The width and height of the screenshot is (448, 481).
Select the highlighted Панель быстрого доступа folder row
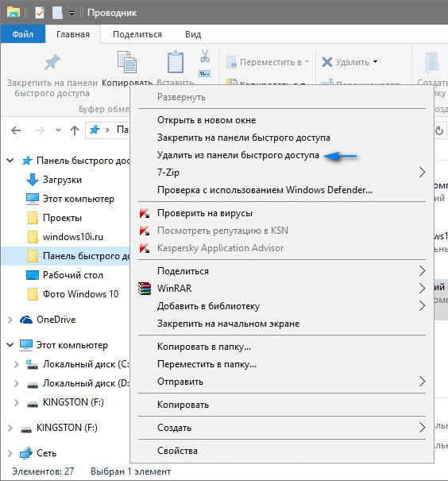point(65,256)
